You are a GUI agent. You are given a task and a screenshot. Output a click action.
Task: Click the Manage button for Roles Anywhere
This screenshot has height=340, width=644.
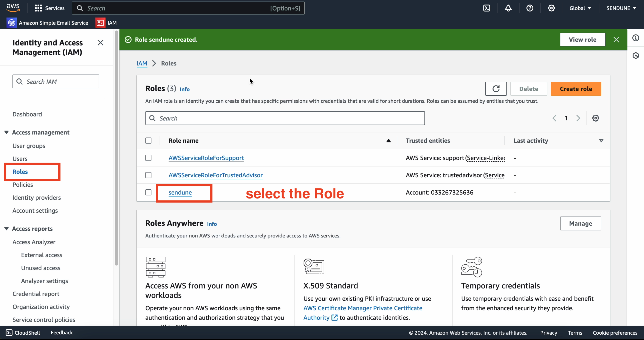click(581, 223)
